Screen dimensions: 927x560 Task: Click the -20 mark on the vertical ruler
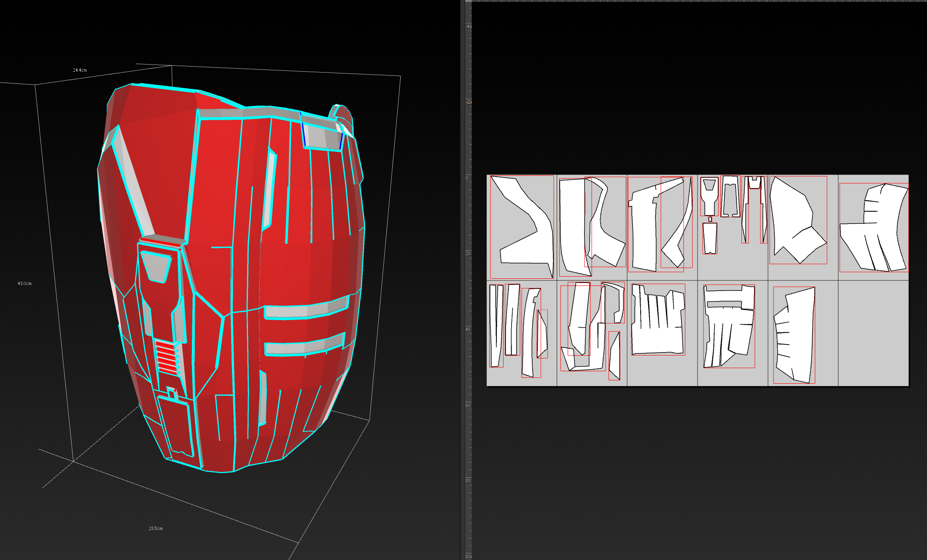coord(469,102)
